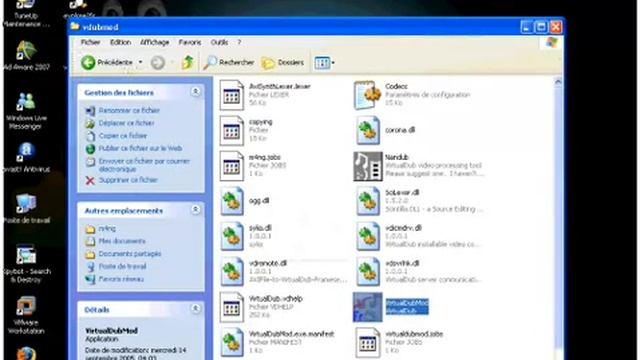
Task: Click Envoyer ce fichier par courrier électronique
Action: tap(144, 165)
